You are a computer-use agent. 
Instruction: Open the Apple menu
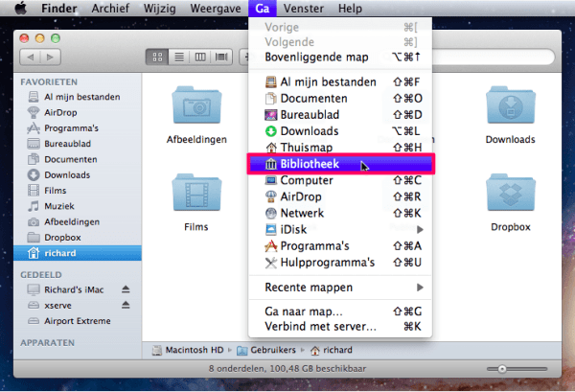point(20,8)
